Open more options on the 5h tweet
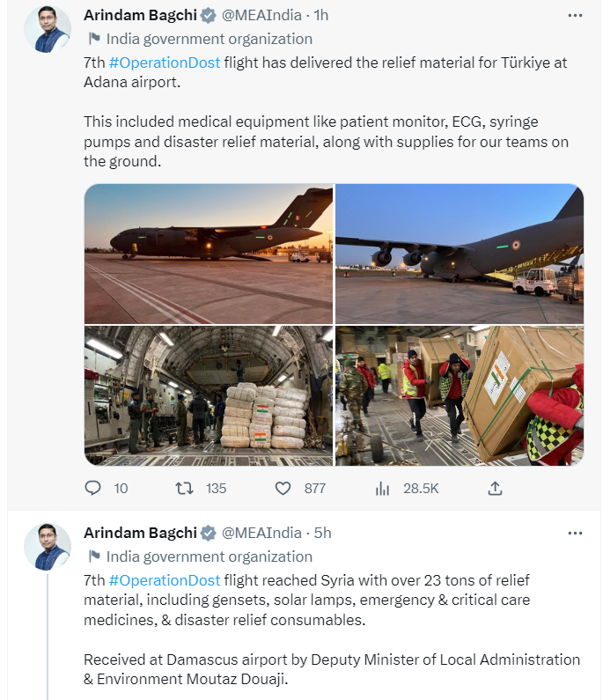Viewport: 603px width, 700px height. [x=575, y=534]
